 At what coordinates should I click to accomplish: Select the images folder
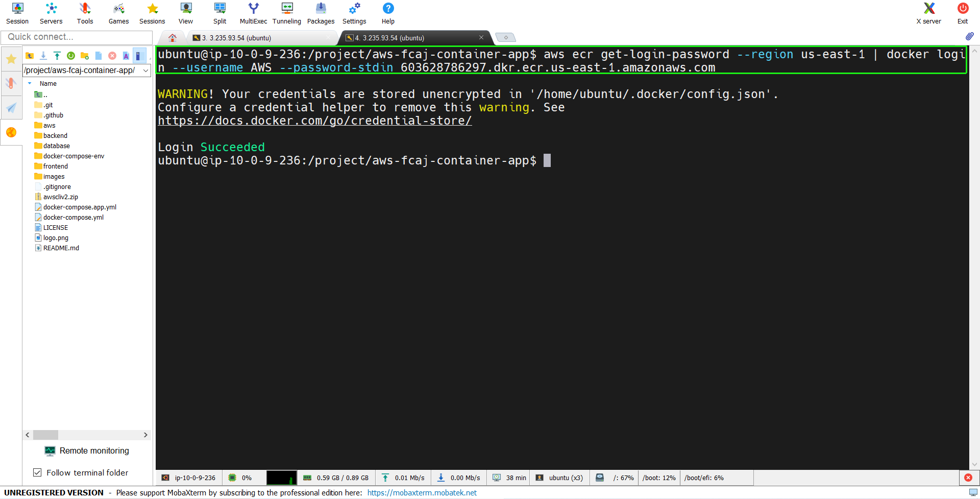point(50,176)
